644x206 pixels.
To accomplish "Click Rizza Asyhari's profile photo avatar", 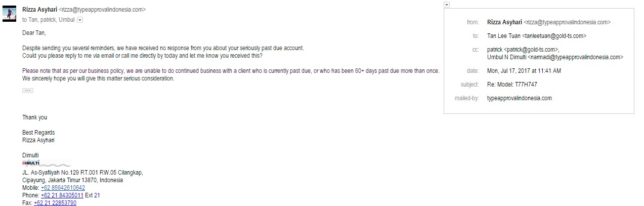I will pyautogui.click(x=10, y=14).
